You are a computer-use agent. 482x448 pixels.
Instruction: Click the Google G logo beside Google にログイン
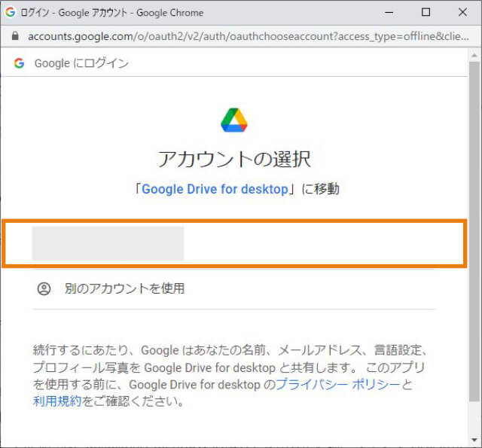(19, 63)
